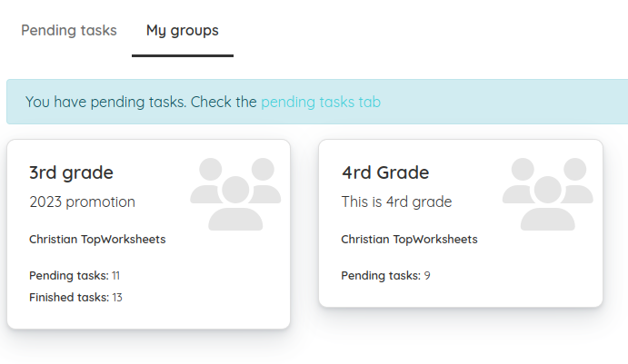
Task: Select the This is 4rd grade description
Action: tap(396, 202)
